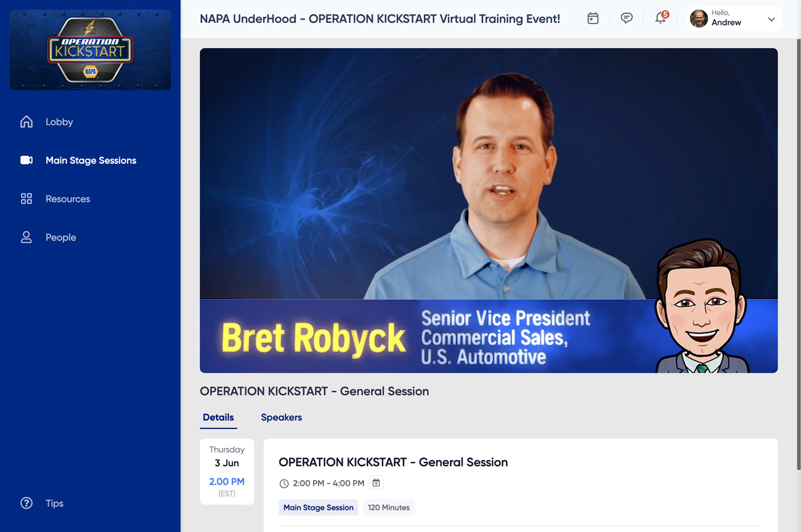Open Resources from sidebar menu
Image resolution: width=801 pixels, height=532 pixels.
(x=68, y=199)
